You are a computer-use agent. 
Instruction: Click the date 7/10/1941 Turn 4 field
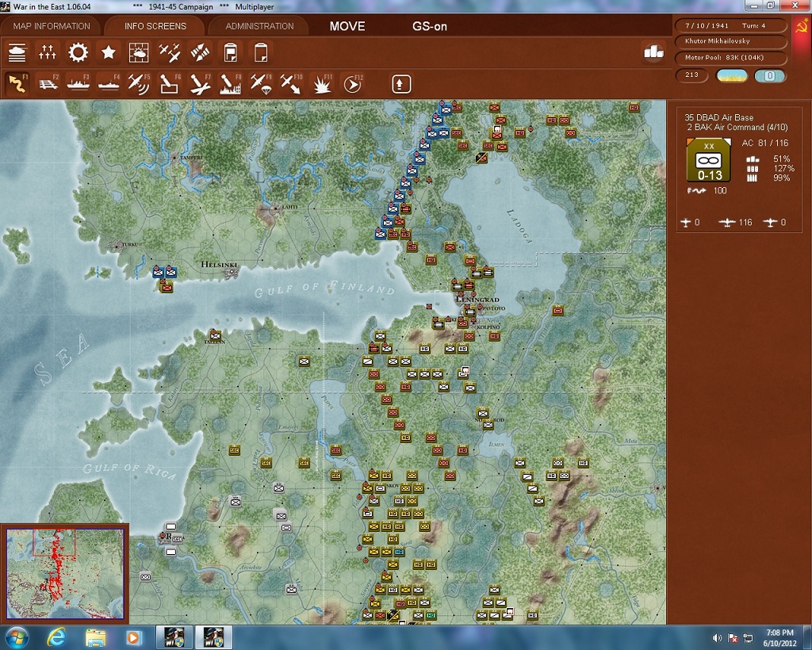click(730, 25)
